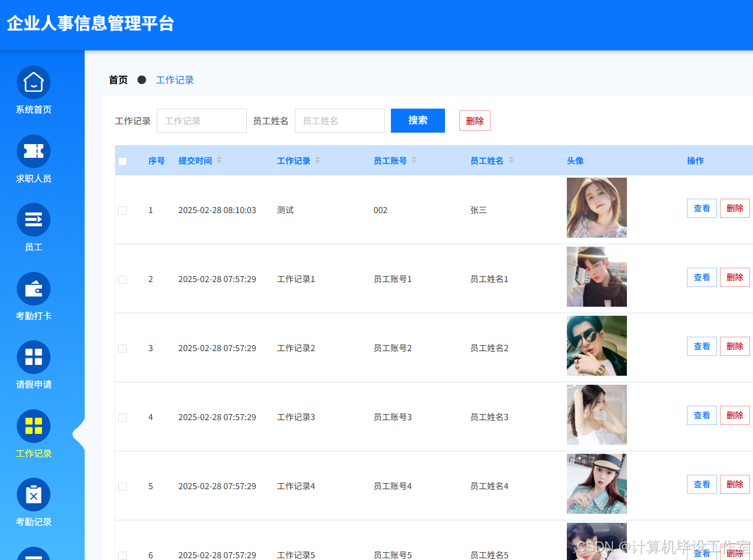
Task: View the 工作记录4 row
Action: click(702, 484)
